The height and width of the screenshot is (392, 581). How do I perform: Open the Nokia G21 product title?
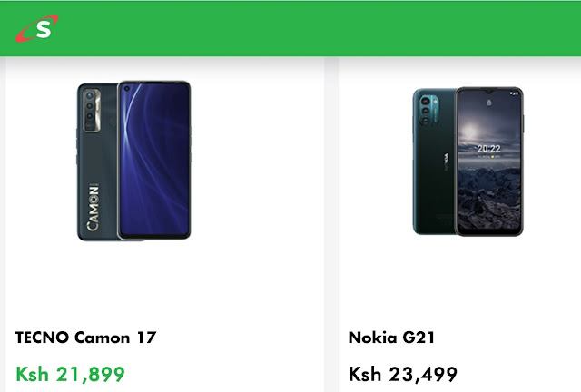point(391,338)
